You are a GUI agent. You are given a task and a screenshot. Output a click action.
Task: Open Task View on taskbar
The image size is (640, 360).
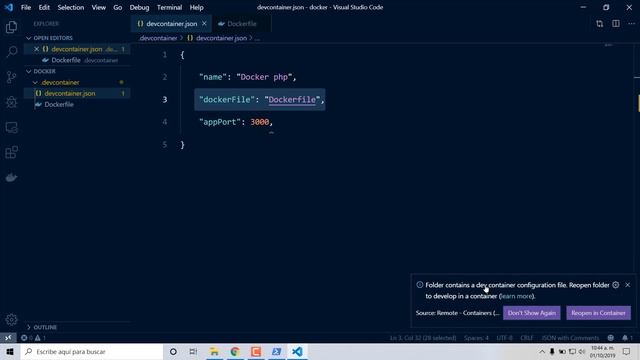(x=193, y=351)
